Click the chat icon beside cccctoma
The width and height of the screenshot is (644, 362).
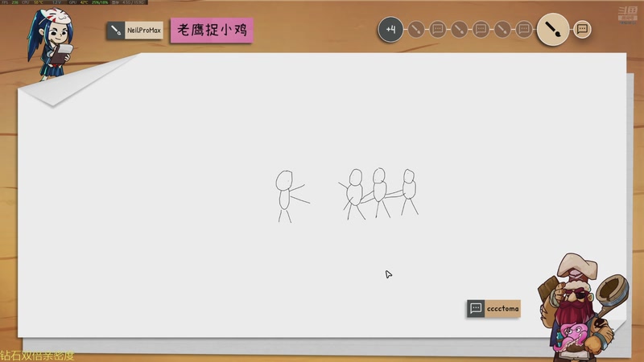coord(476,309)
